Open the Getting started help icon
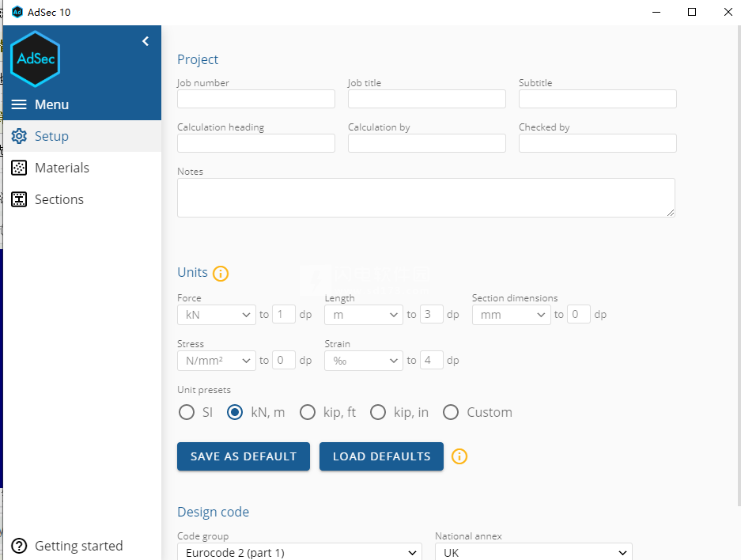Image resolution: width=741 pixels, height=560 pixels. point(19,546)
